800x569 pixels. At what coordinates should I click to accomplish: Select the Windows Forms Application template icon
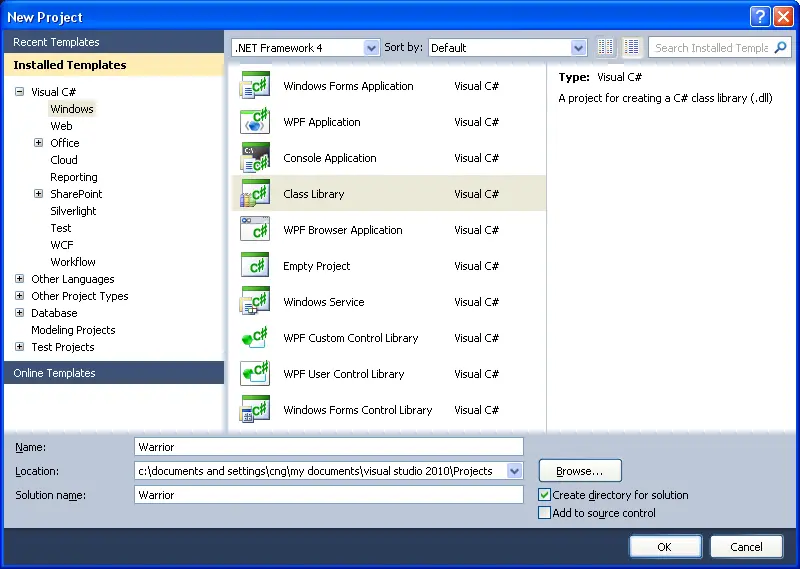(x=255, y=85)
